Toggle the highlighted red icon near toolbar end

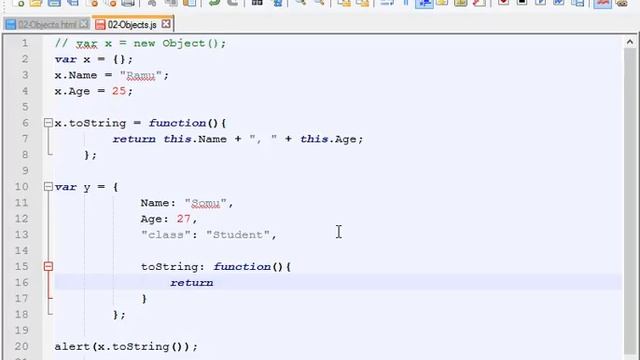(x=603, y=3)
